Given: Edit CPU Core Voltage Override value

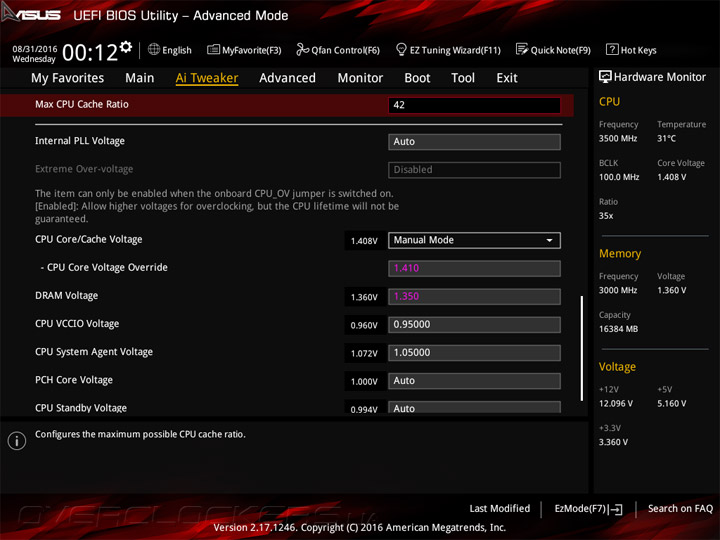Looking at the screenshot, I should coord(474,269).
